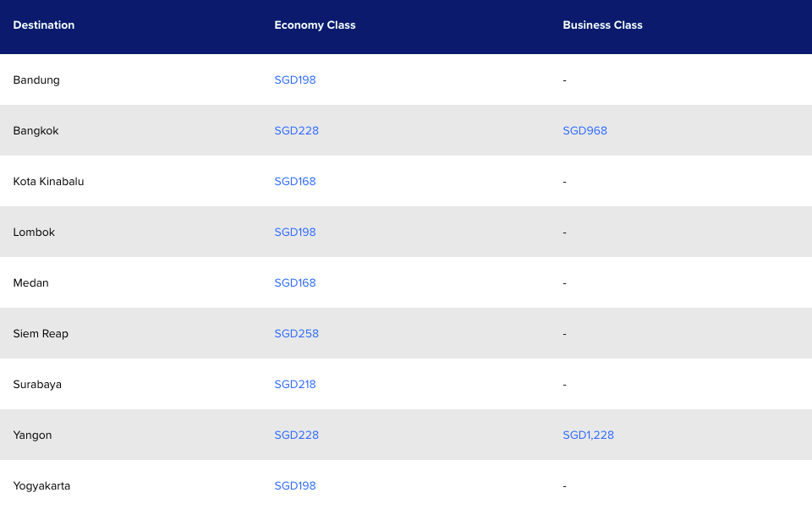Select the Yangon Economy Class SGD228 fare
The height and width of the screenshot is (509, 812).
(296, 435)
